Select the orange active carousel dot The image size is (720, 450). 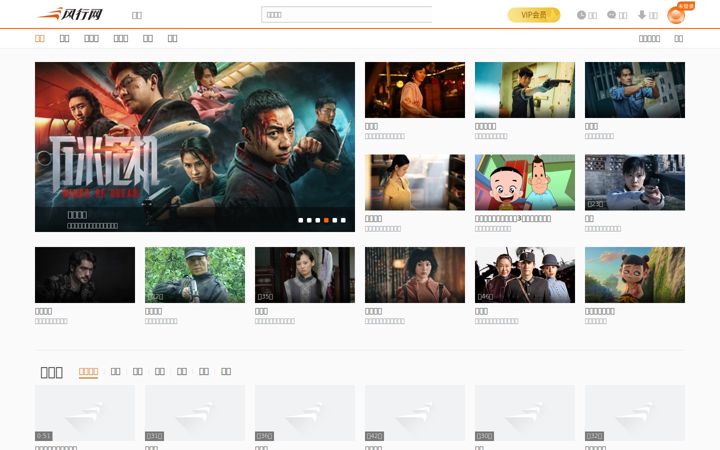coord(326,220)
